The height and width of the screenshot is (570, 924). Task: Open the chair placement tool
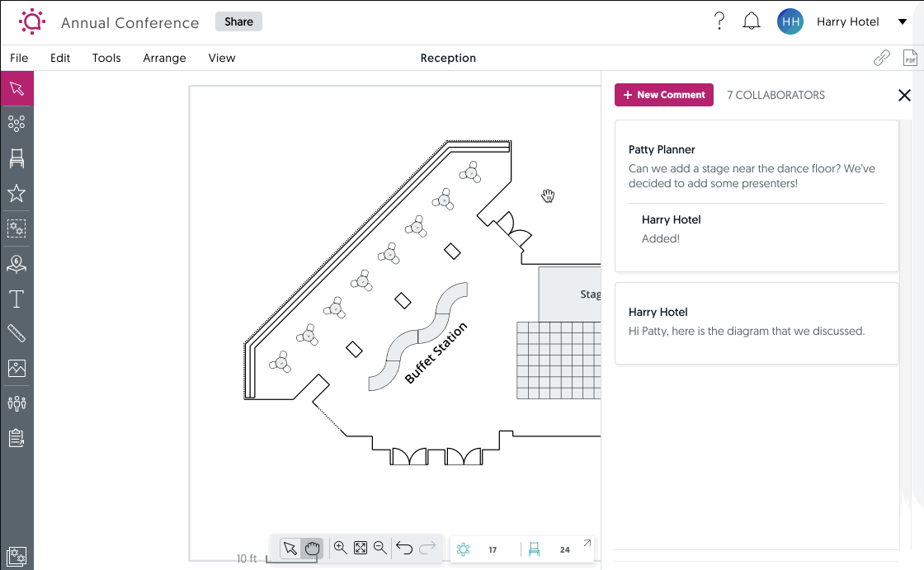[x=16, y=158]
